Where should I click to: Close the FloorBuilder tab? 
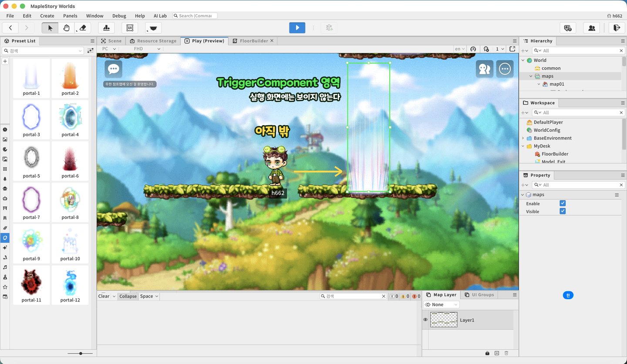pos(272,40)
